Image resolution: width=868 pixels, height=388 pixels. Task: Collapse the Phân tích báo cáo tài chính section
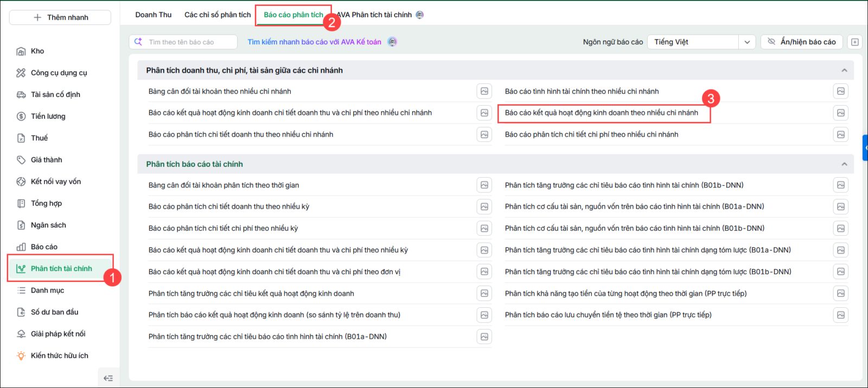(x=844, y=164)
